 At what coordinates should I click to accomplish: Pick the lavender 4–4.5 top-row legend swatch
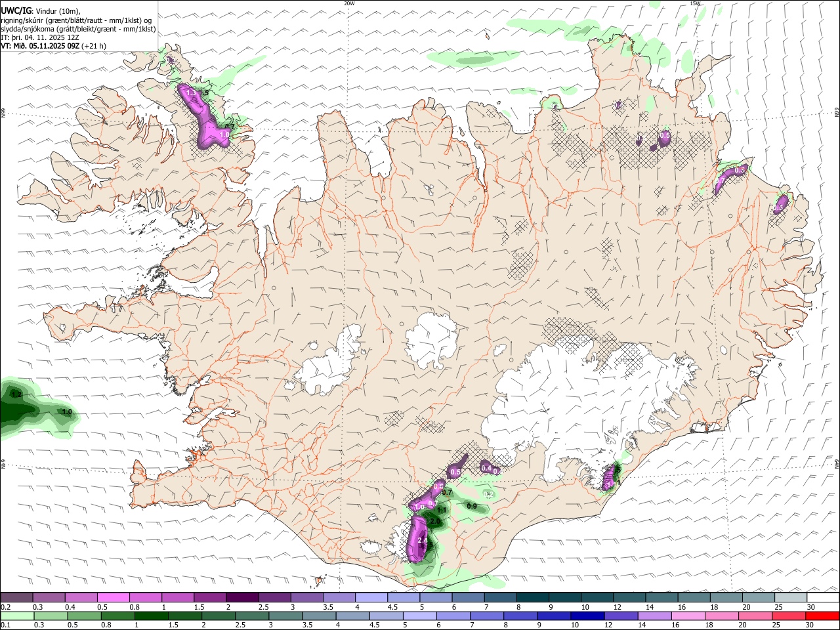371,597
